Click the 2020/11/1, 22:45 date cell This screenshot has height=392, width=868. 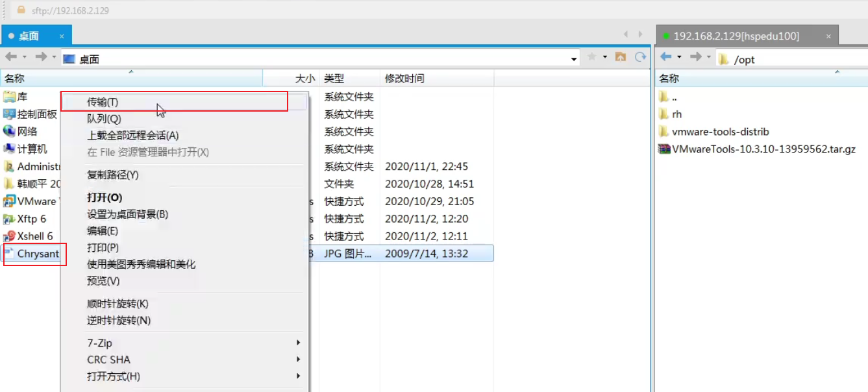click(427, 167)
